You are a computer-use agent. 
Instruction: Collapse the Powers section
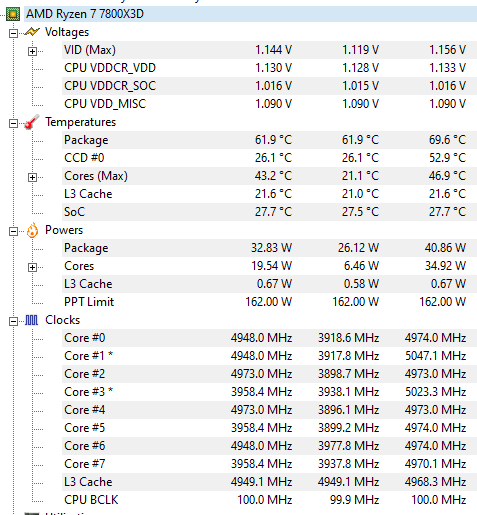(x=13, y=231)
